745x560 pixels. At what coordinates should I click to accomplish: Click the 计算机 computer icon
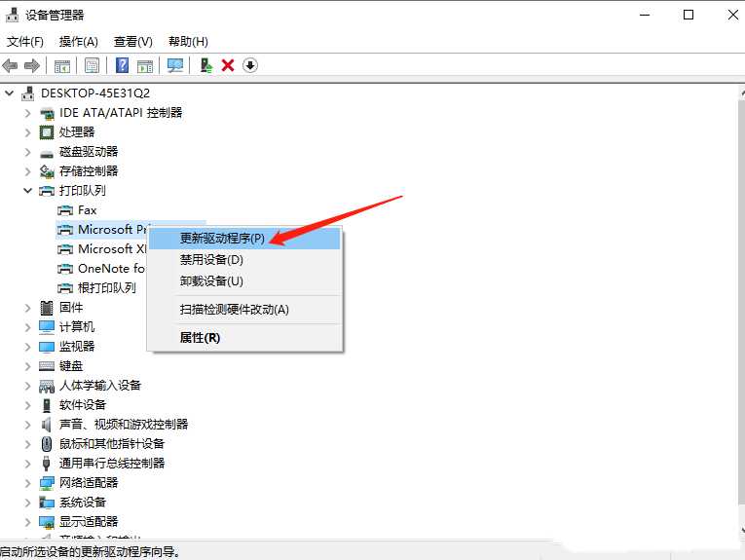click(x=47, y=327)
